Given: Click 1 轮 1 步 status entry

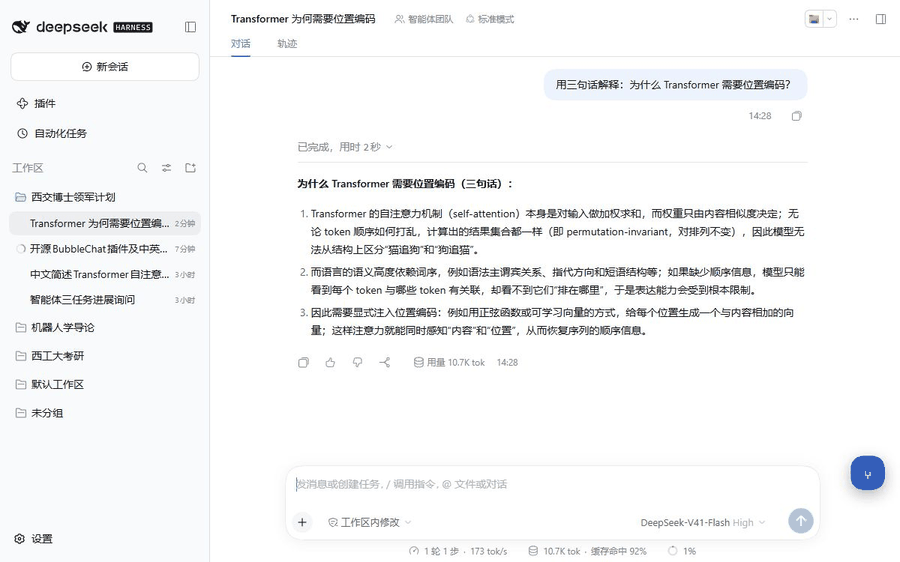Looking at the screenshot, I should click(x=458, y=551).
